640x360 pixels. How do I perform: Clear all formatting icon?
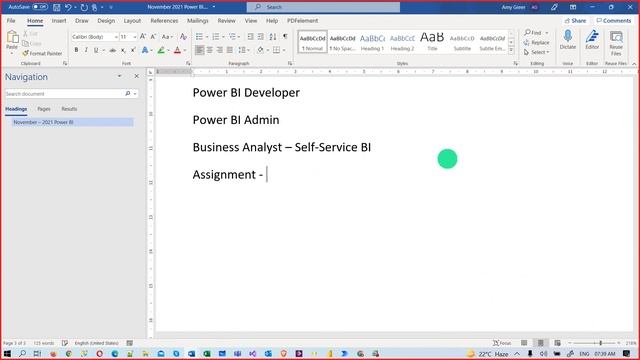coord(183,37)
